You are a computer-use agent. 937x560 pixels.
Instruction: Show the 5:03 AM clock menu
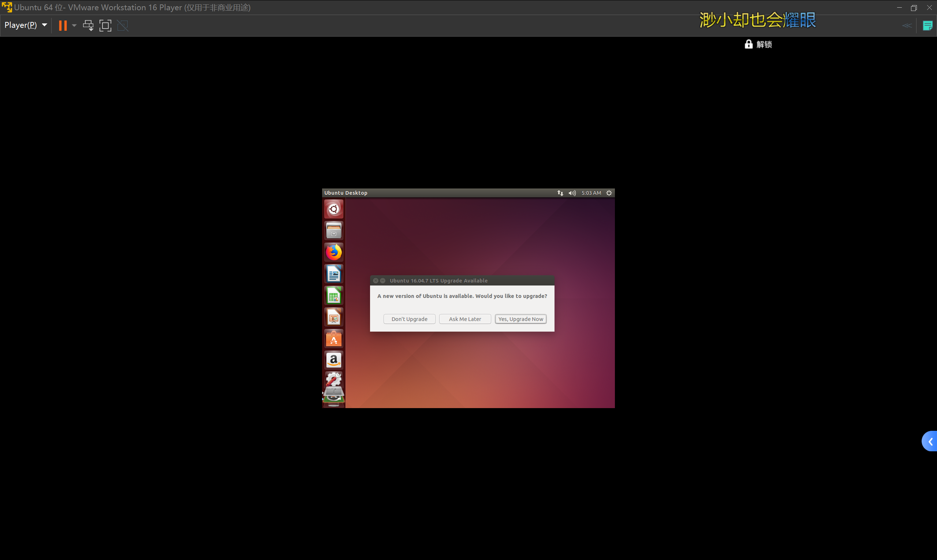click(x=591, y=193)
